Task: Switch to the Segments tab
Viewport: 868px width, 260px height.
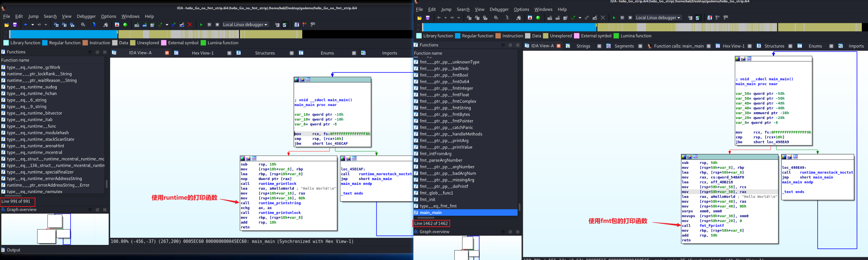Action: point(624,46)
